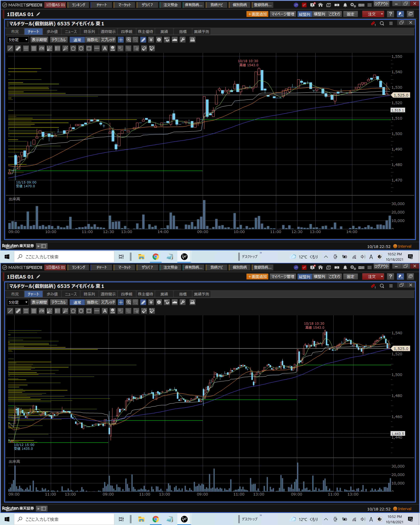420x525 pixels.
Task: Click the red link icon in top chart panel
Action: pyautogui.click(x=373, y=23)
